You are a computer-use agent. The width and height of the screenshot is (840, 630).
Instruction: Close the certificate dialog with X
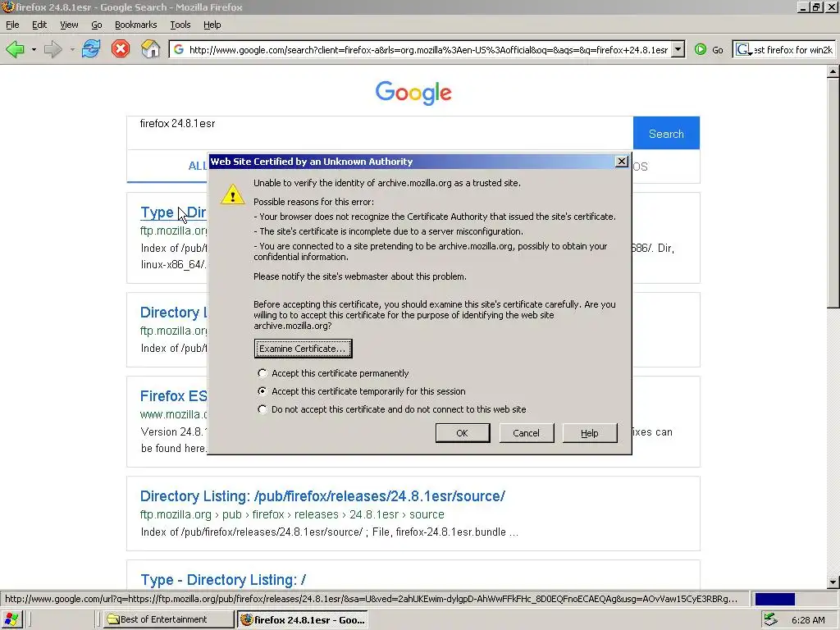tap(622, 162)
